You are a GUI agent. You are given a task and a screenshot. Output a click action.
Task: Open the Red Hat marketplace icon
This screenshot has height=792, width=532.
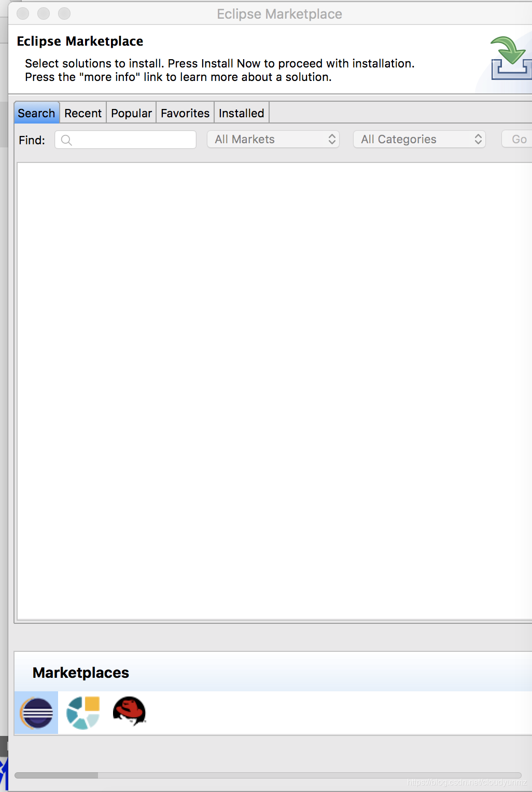pyautogui.click(x=130, y=711)
